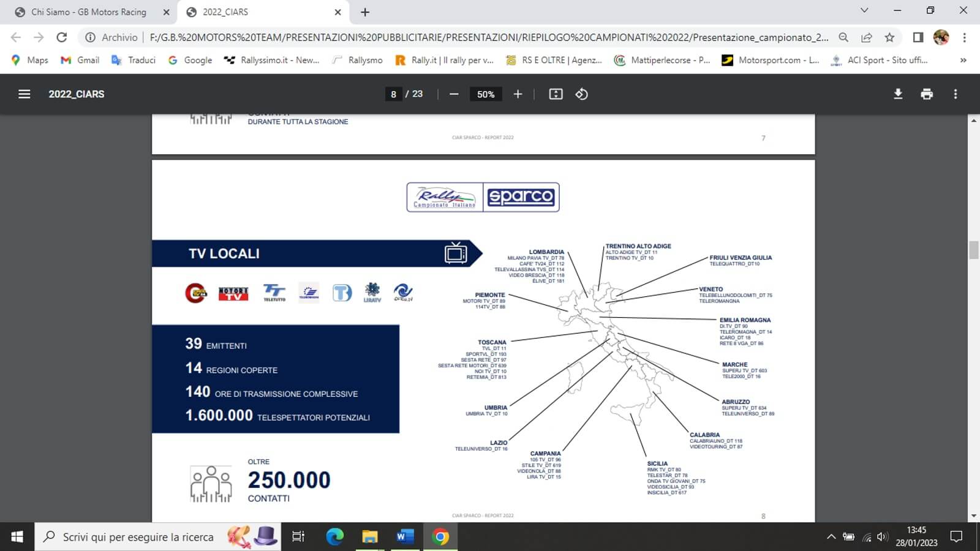The width and height of the screenshot is (980, 551).
Task: Fit the PDF page to the window
Action: pyautogui.click(x=556, y=94)
